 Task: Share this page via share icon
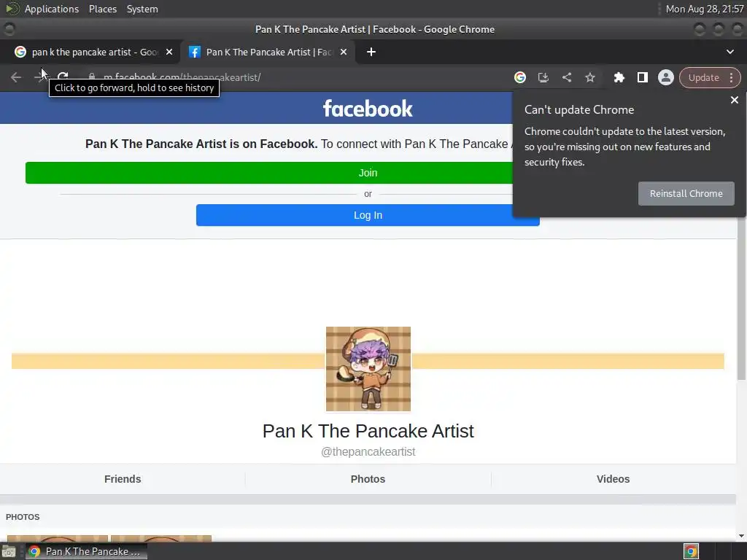pyautogui.click(x=566, y=77)
